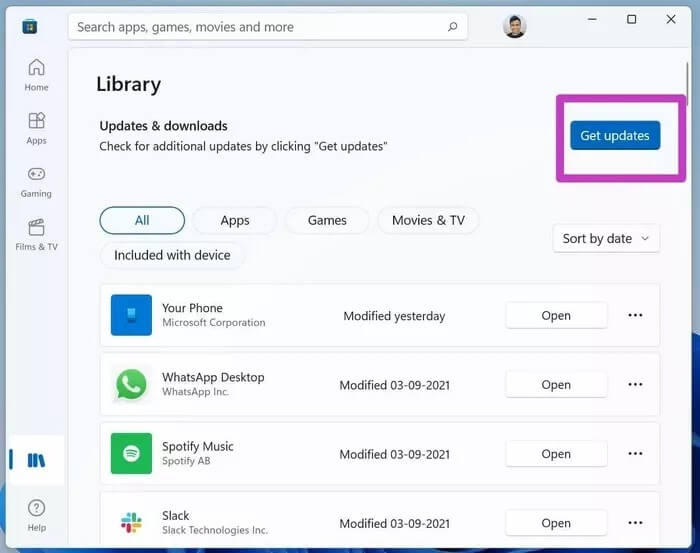
Task: Click the Slack app icon
Action: pyautogui.click(x=131, y=523)
